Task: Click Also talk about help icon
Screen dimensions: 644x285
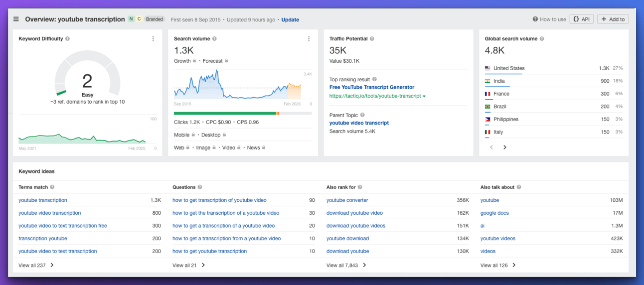Action: [x=519, y=187]
